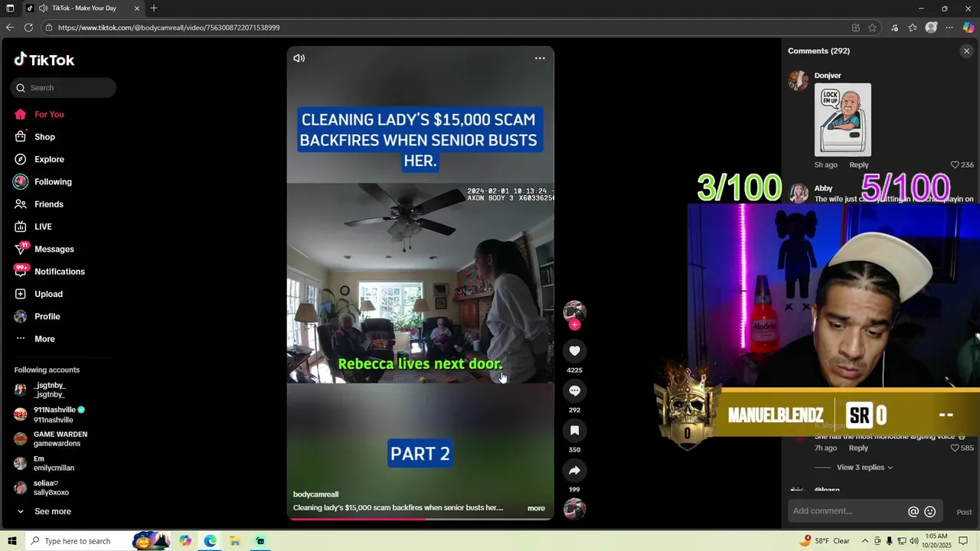Like Donjver's comment with 236 likes

(x=962, y=165)
